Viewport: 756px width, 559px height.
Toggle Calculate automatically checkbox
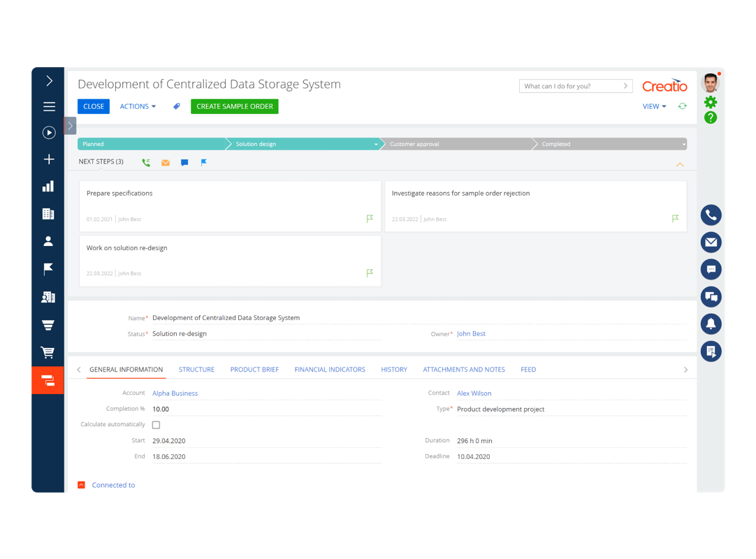157,425
